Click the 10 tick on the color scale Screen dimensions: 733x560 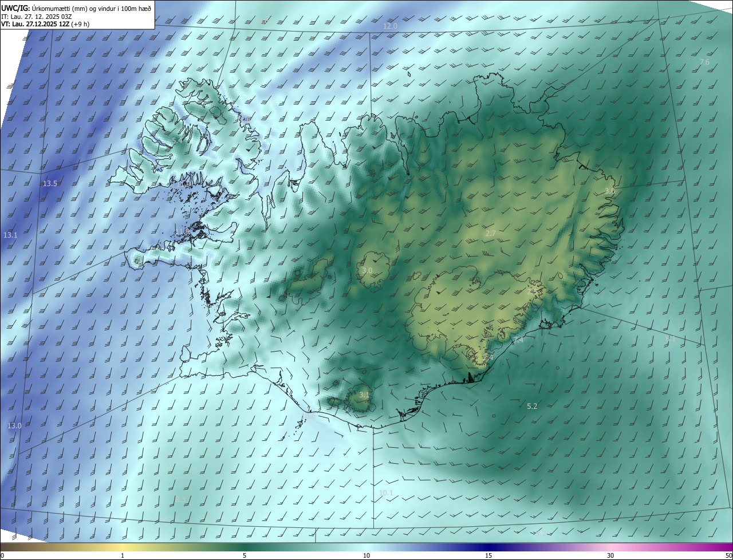pos(366,555)
